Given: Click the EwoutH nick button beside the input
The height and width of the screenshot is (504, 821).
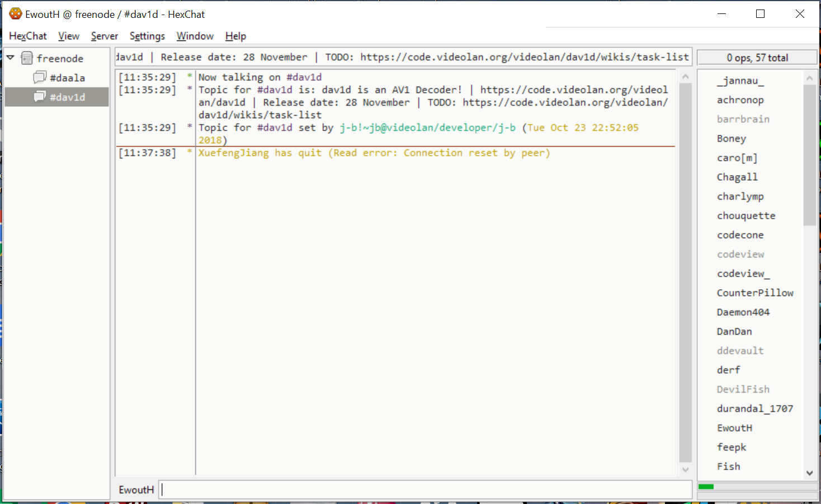Looking at the screenshot, I should (135, 489).
